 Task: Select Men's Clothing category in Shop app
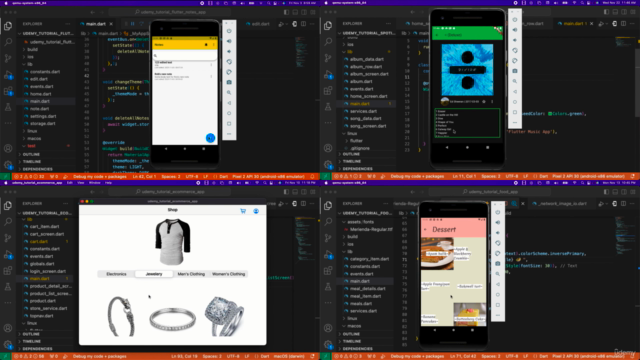[x=191, y=274]
